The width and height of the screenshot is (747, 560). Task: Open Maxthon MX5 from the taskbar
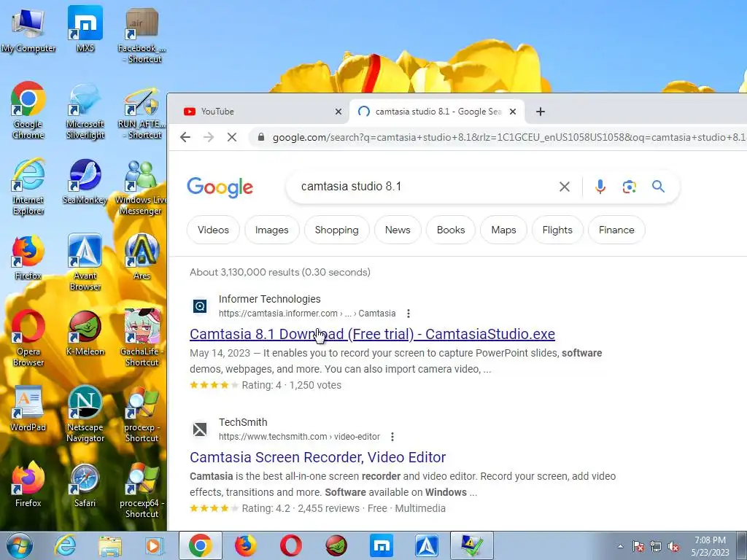point(382,545)
